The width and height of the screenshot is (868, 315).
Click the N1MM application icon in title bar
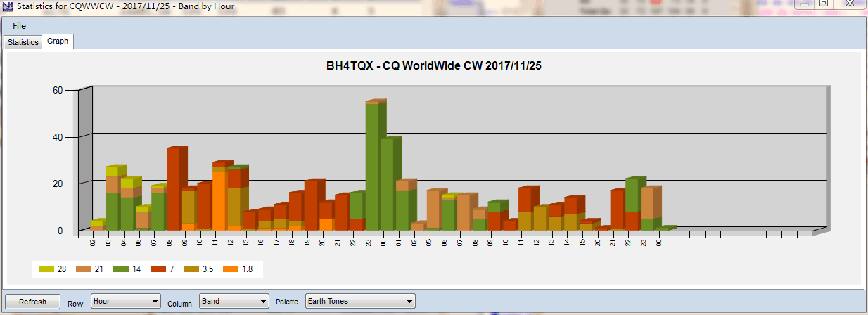[8, 6]
